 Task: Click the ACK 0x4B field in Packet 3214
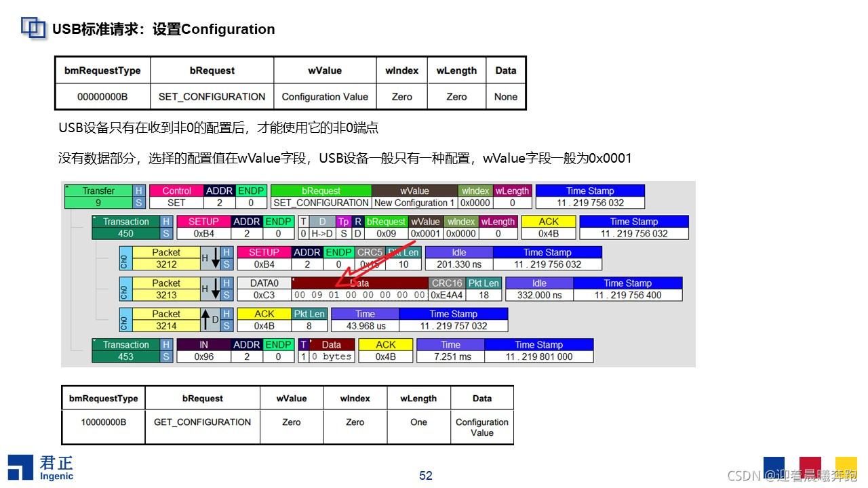(264, 320)
